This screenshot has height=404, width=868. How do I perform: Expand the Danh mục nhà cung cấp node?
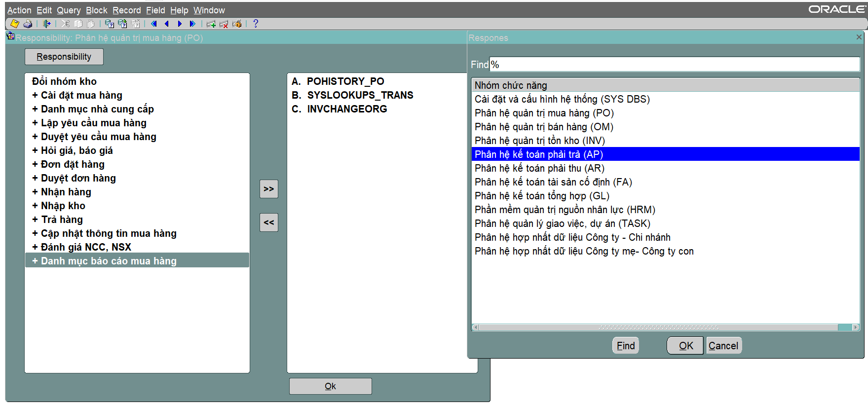coord(35,109)
